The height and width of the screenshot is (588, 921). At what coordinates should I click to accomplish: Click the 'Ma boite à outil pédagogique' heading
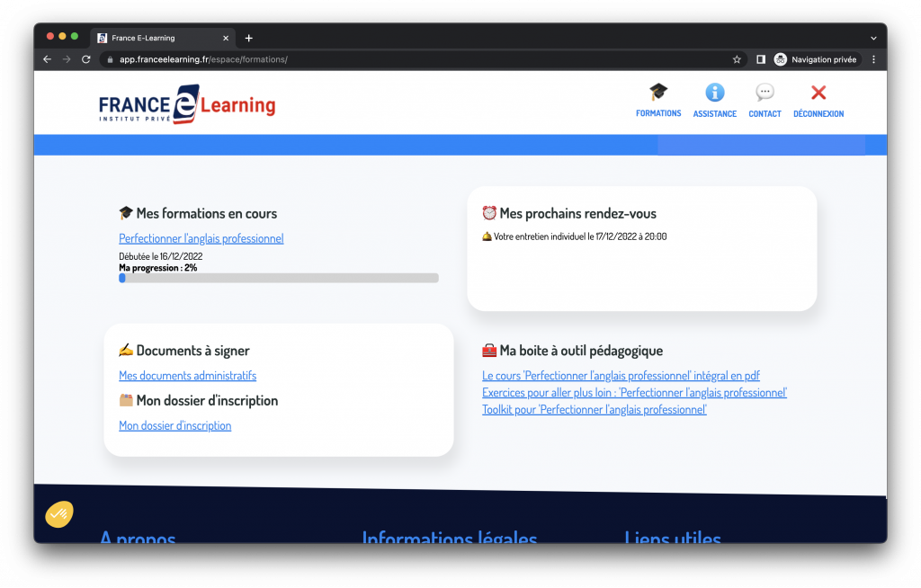pos(581,351)
